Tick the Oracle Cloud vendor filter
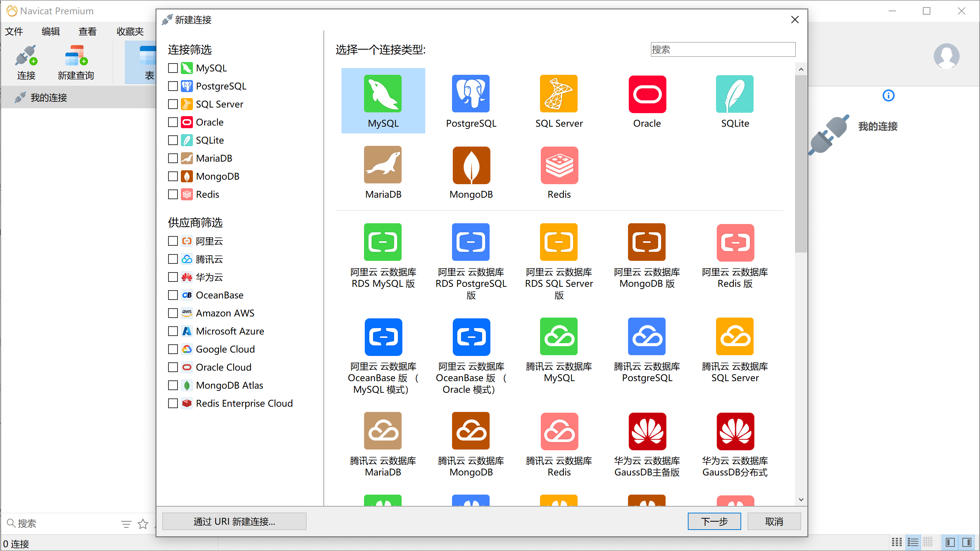The width and height of the screenshot is (980, 551). point(173,367)
